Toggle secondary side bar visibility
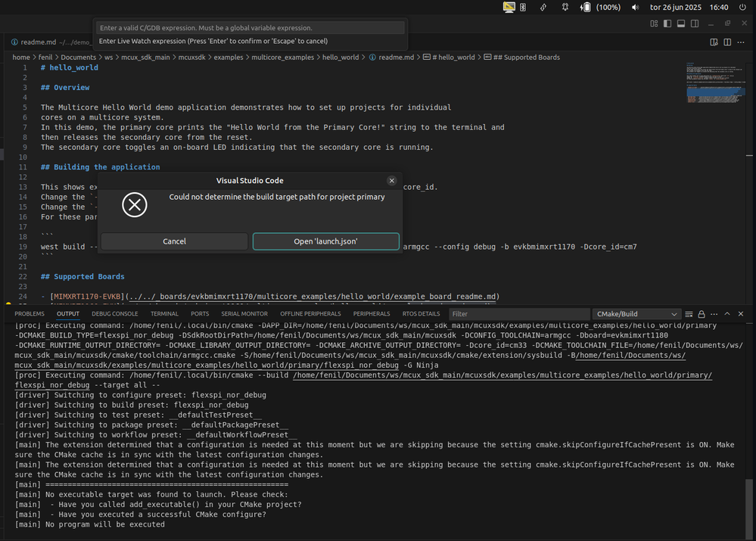This screenshot has width=756, height=541. 695,23
